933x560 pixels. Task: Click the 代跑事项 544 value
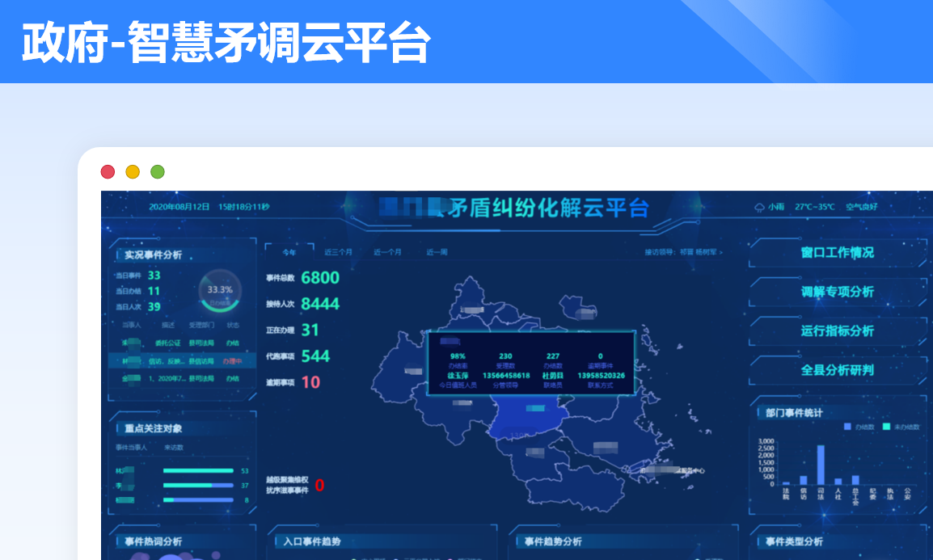315,356
